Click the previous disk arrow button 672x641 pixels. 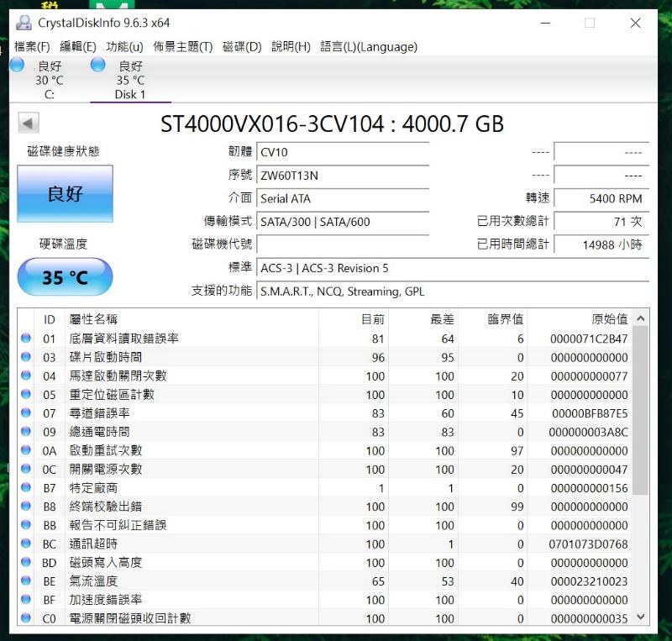pyautogui.click(x=29, y=124)
